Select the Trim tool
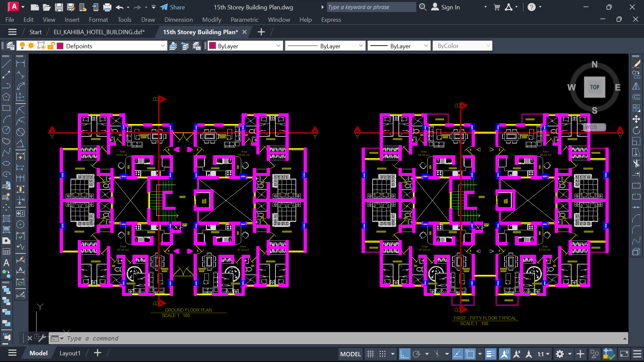644x362 pixels. point(637,164)
